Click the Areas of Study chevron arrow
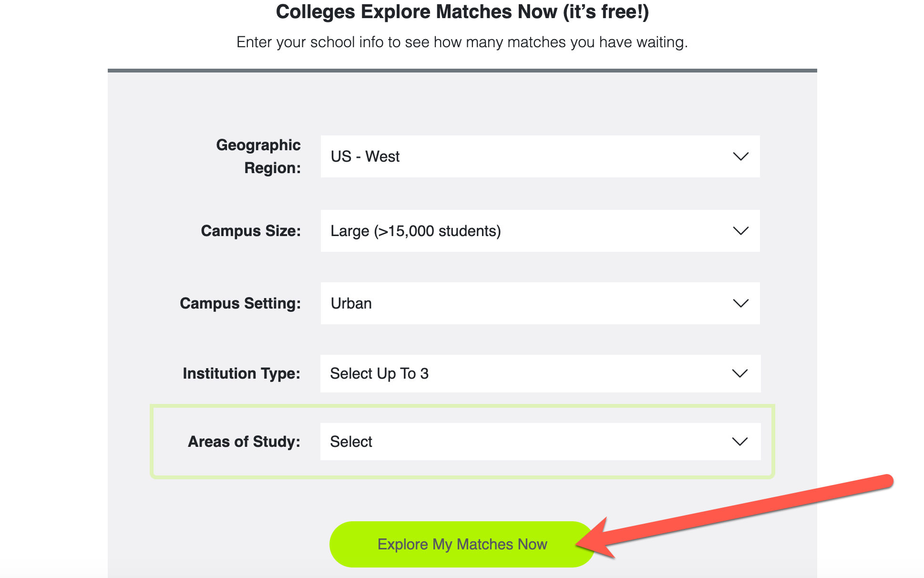This screenshot has height=578, width=924. tap(739, 442)
